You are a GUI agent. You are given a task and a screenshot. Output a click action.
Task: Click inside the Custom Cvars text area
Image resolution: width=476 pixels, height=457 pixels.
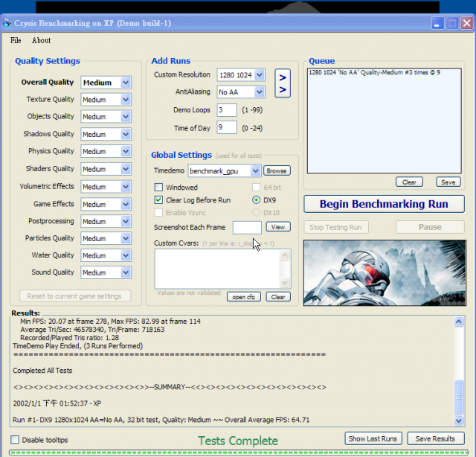click(217, 269)
